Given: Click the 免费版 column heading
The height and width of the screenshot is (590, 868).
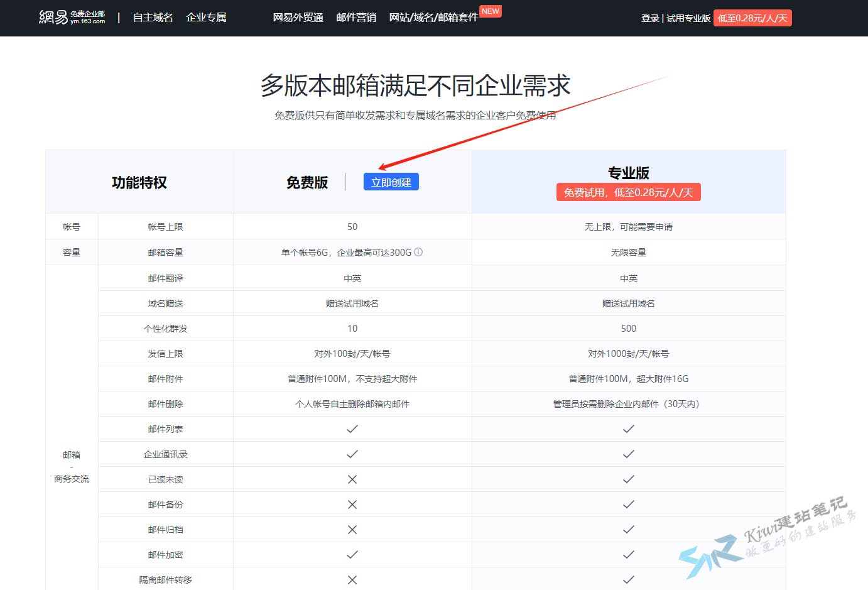Looking at the screenshot, I should tap(307, 182).
